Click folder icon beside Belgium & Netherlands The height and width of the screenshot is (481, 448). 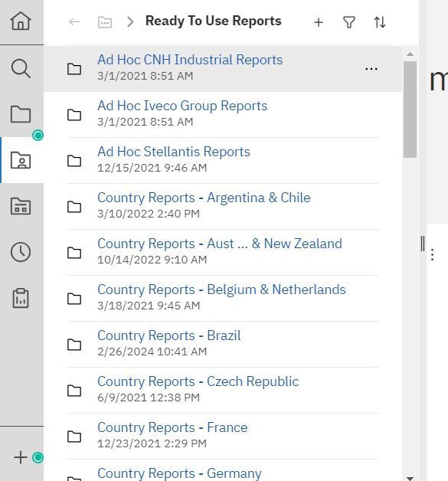click(74, 299)
